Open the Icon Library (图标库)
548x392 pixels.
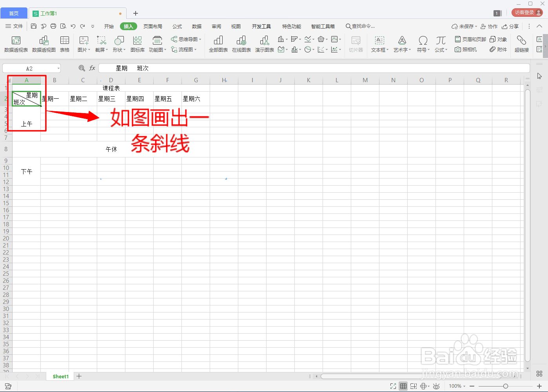(138, 44)
